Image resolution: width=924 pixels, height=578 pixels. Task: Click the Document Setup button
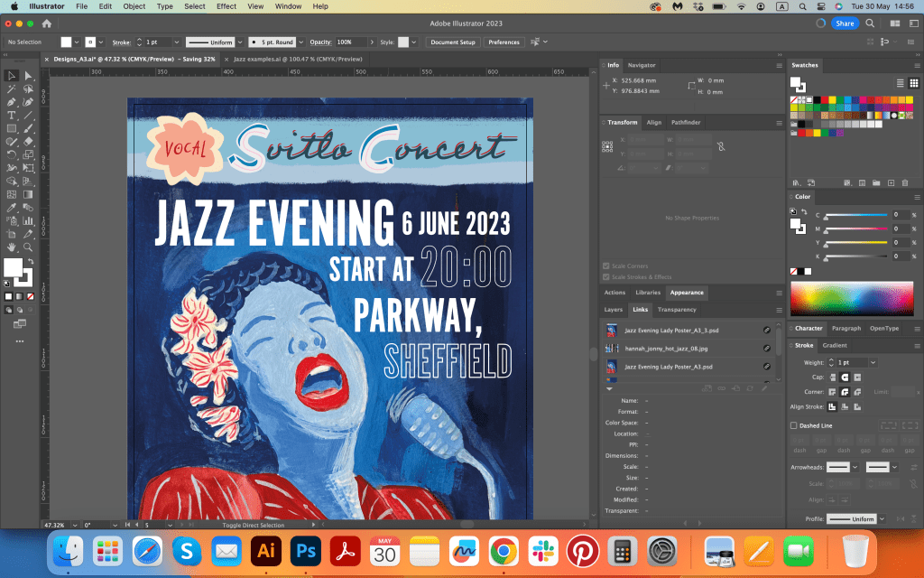pos(452,42)
